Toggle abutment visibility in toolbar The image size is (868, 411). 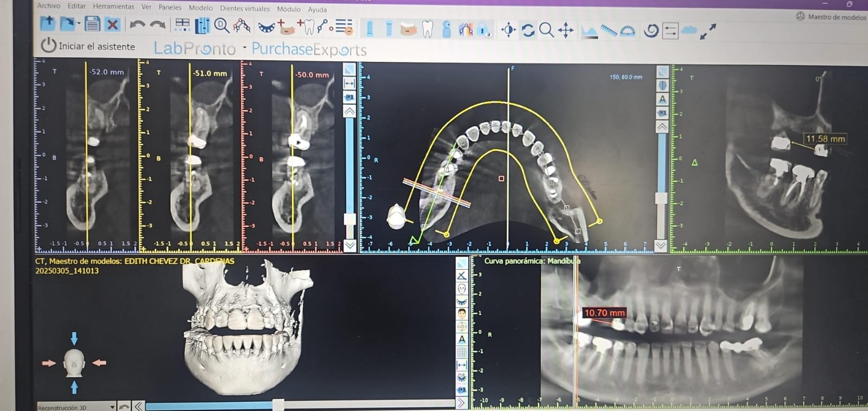[389, 28]
